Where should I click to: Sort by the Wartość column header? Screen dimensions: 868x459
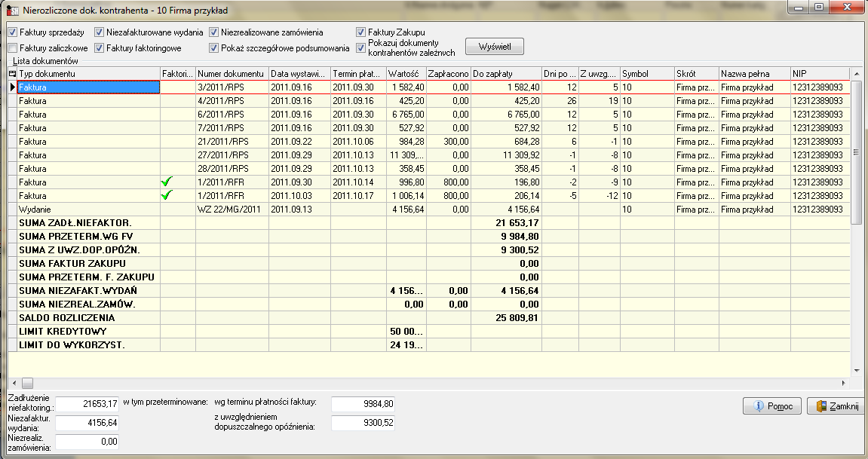pos(406,74)
